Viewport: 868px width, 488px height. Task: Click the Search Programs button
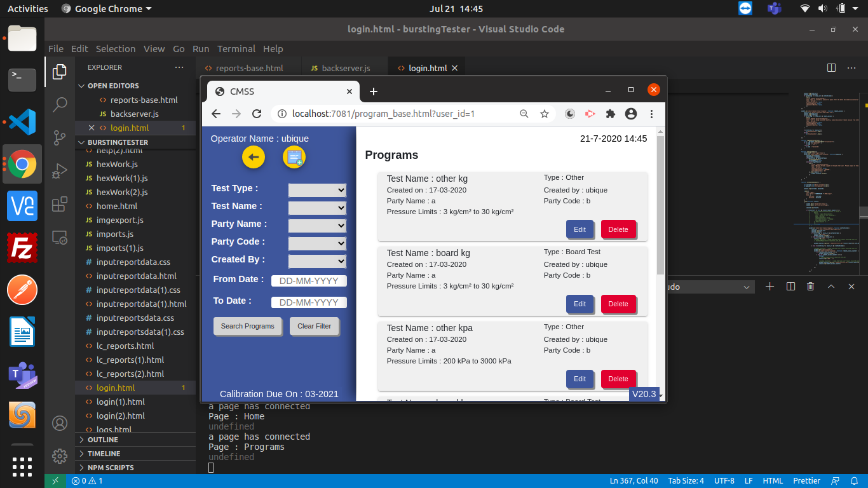[x=247, y=326]
